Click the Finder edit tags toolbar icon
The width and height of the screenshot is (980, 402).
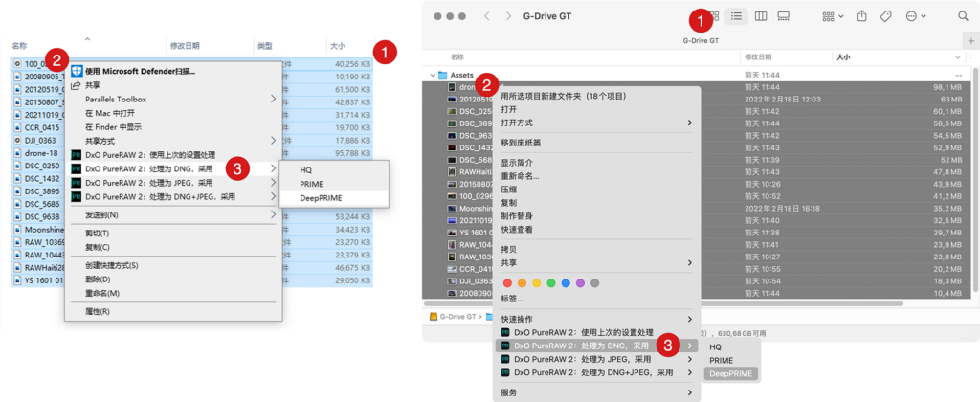click(x=885, y=16)
